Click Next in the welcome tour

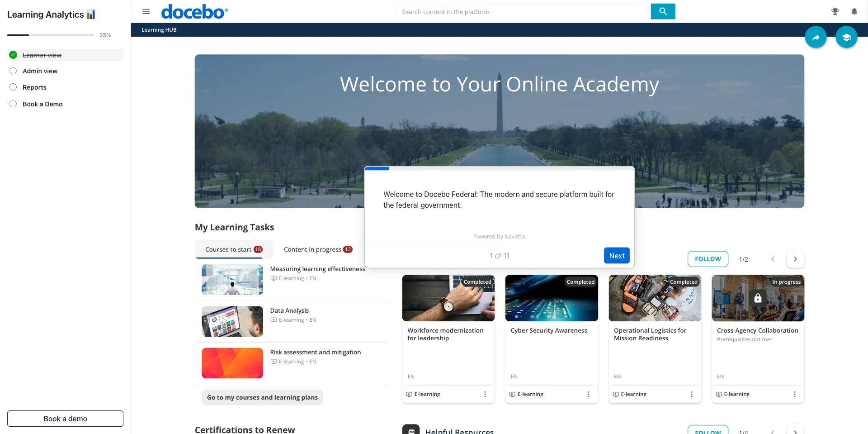coord(617,256)
